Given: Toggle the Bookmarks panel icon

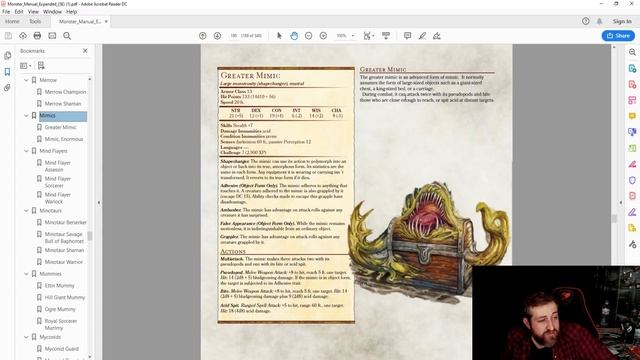Looking at the screenshot, I should (x=7, y=72).
